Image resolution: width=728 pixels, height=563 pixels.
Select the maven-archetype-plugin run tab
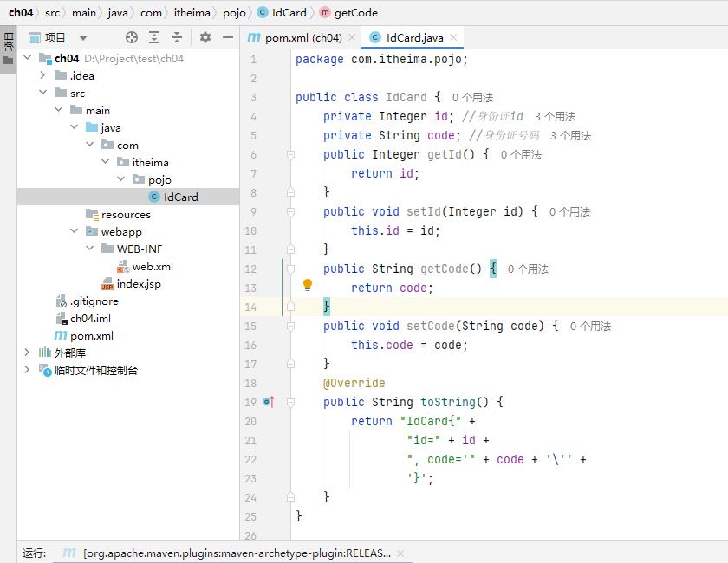[237, 553]
